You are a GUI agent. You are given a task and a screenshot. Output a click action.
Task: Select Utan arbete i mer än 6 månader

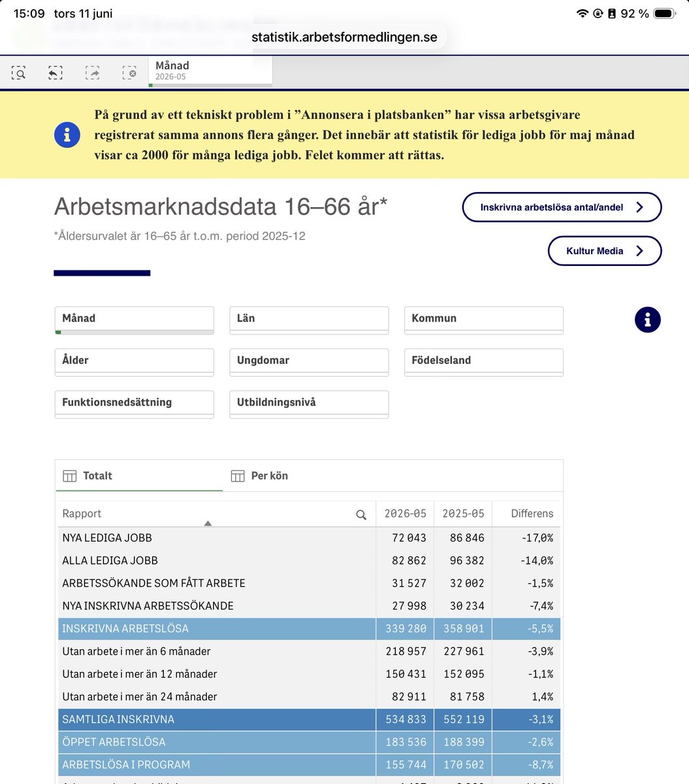309,651
